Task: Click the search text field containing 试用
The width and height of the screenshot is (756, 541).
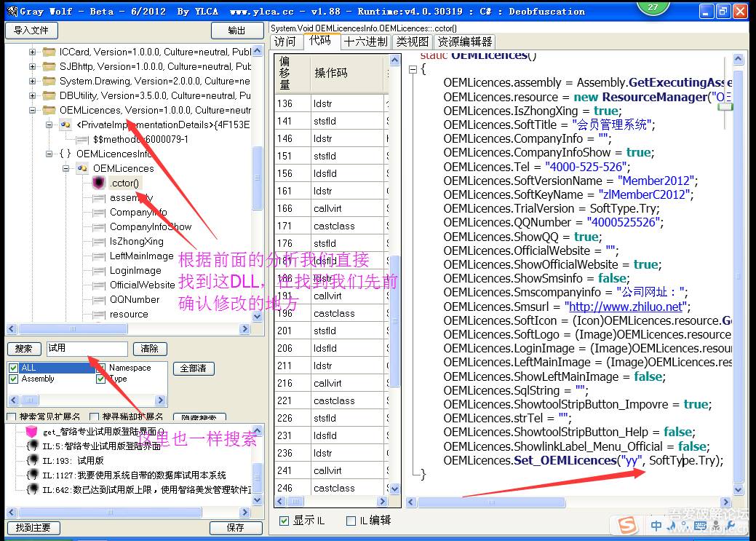Action: point(87,349)
